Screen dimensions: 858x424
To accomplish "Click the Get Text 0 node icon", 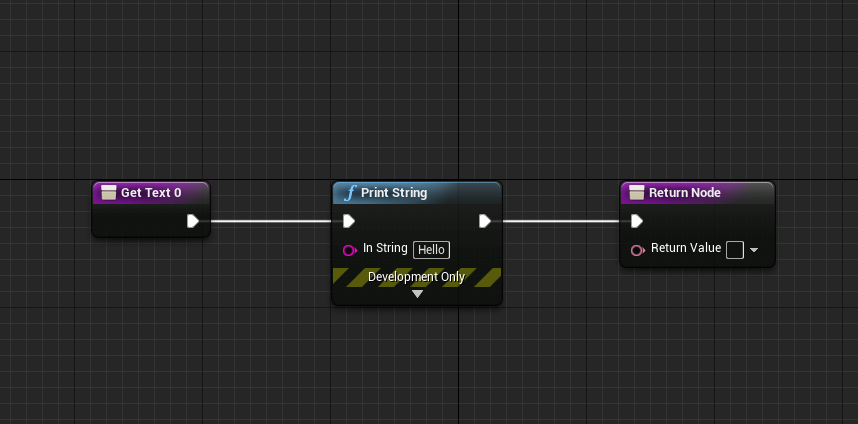I will pos(108,193).
